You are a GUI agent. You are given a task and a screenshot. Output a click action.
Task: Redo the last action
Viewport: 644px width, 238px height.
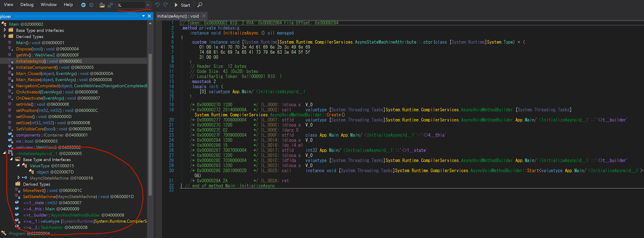(165, 5)
